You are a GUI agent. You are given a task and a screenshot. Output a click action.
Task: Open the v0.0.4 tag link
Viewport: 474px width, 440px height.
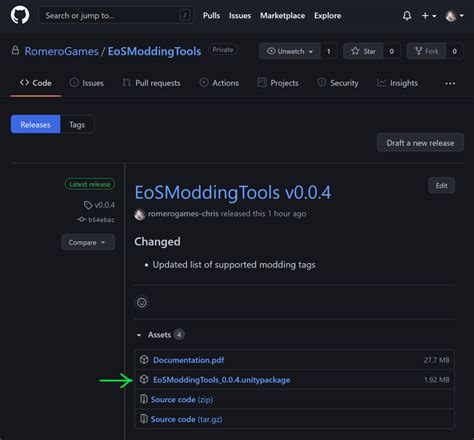[x=100, y=205]
